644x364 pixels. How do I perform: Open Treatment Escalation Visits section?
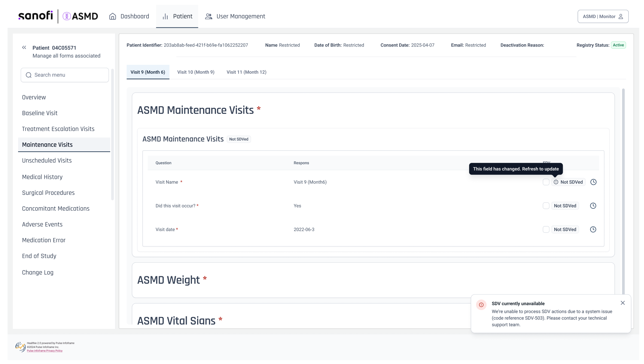pyautogui.click(x=58, y=129)
